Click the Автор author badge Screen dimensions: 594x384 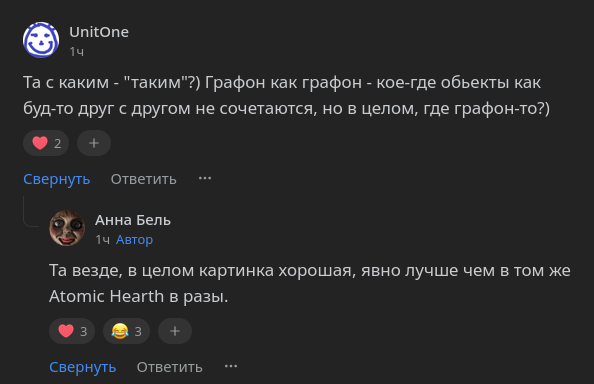[x=134, y=240]
